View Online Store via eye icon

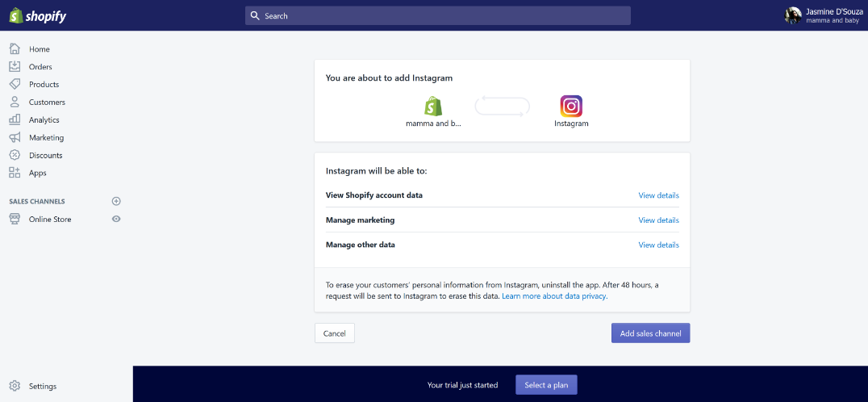point(116,219)
